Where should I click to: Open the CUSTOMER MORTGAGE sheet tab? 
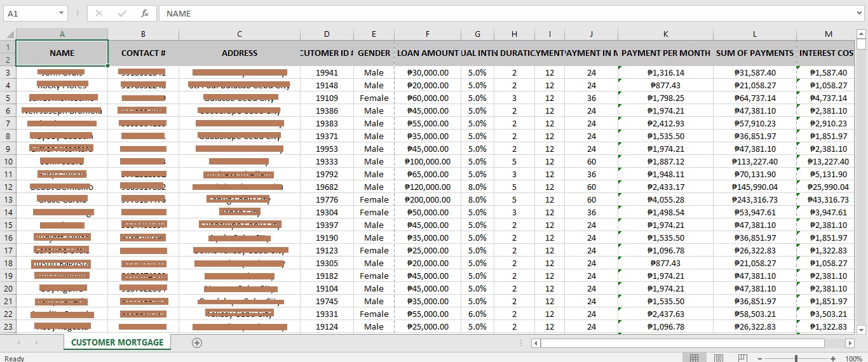(x=117, y=342)
